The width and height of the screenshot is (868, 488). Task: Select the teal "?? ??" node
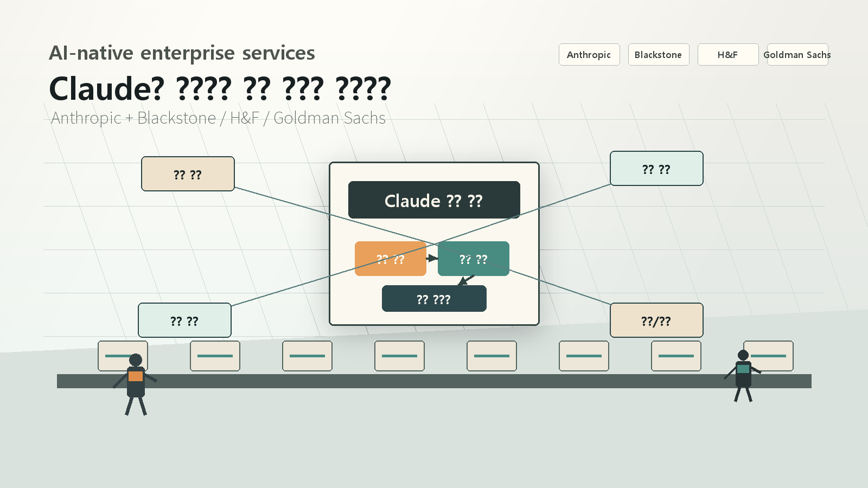pyautogui.click(x=474, y=259)
